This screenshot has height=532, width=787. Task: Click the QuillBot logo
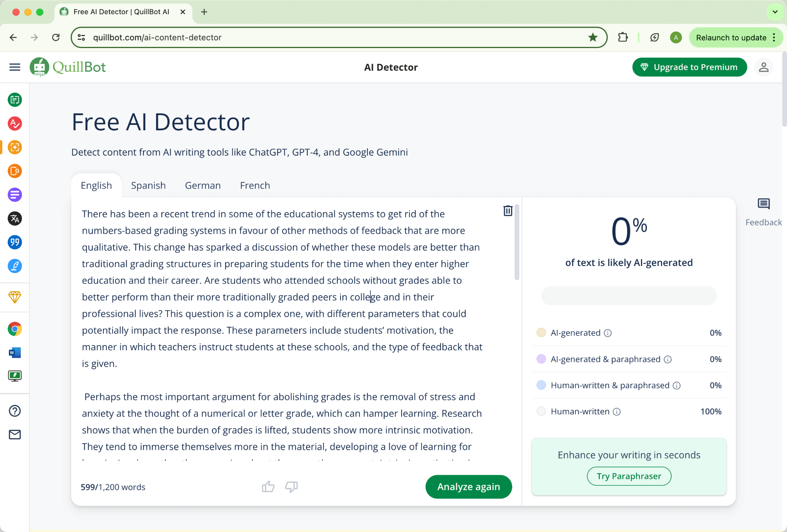[68, 67]
